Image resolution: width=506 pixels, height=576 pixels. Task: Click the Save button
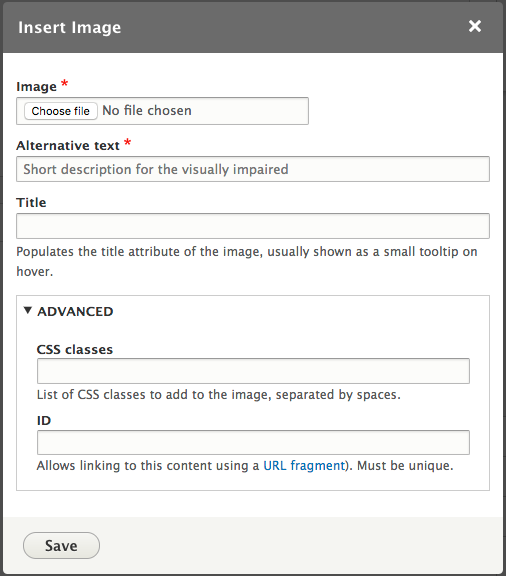pyautogui.click(x=61, y=546)
